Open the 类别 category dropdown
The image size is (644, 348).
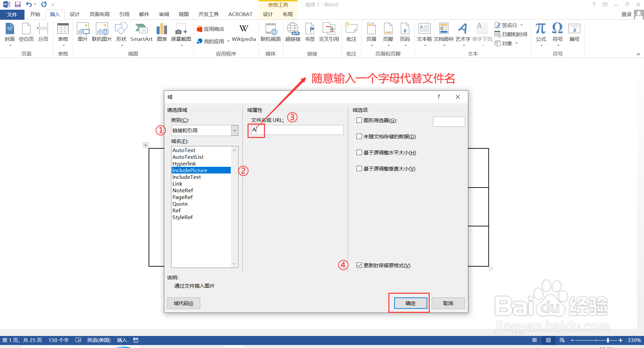[234, 130]
